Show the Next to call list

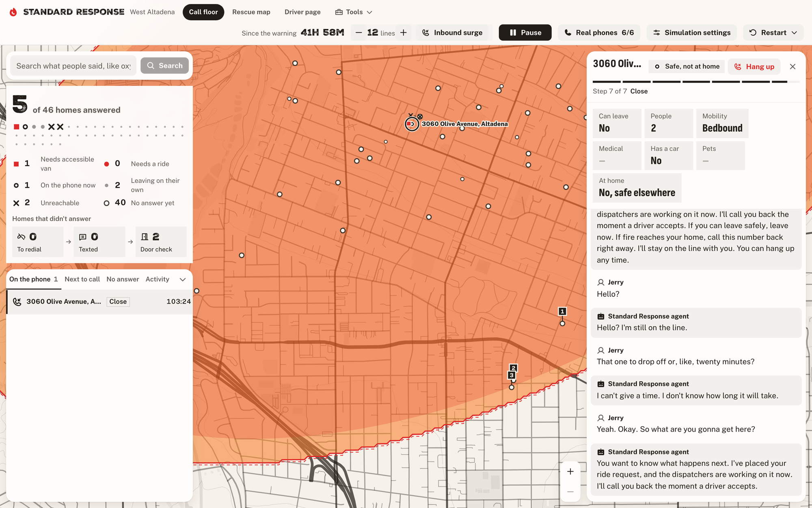(x=82, y=279)
